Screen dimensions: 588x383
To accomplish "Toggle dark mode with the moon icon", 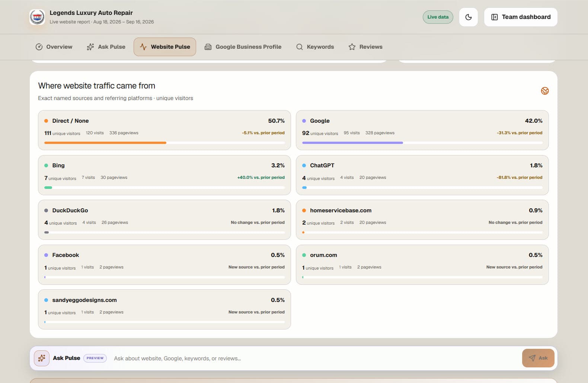I will click(469, 17).
